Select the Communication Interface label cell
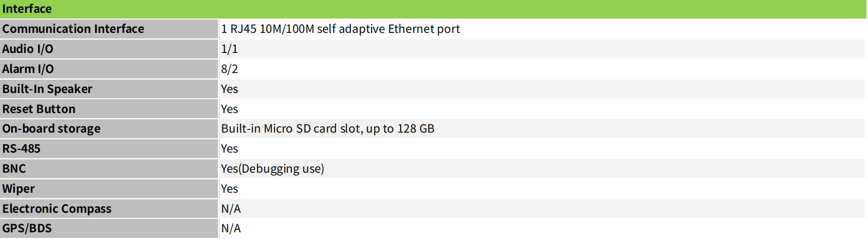Screen dimensions: 868x239 [109, 29]
